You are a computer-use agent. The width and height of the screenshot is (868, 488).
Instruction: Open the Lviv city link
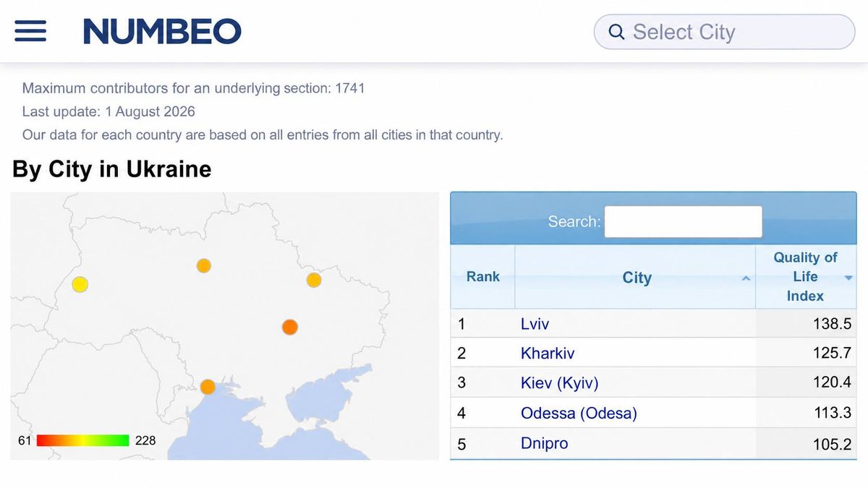point(535,324)
